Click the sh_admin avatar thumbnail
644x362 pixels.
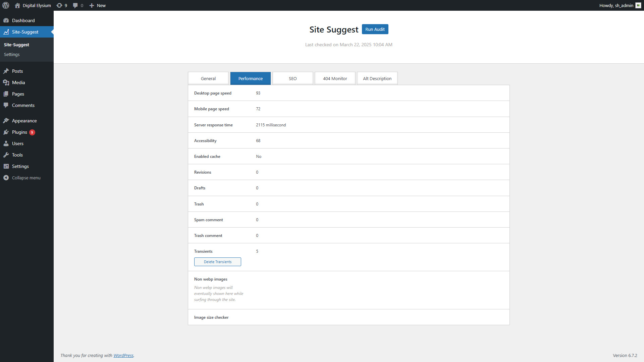pos(638,5)
